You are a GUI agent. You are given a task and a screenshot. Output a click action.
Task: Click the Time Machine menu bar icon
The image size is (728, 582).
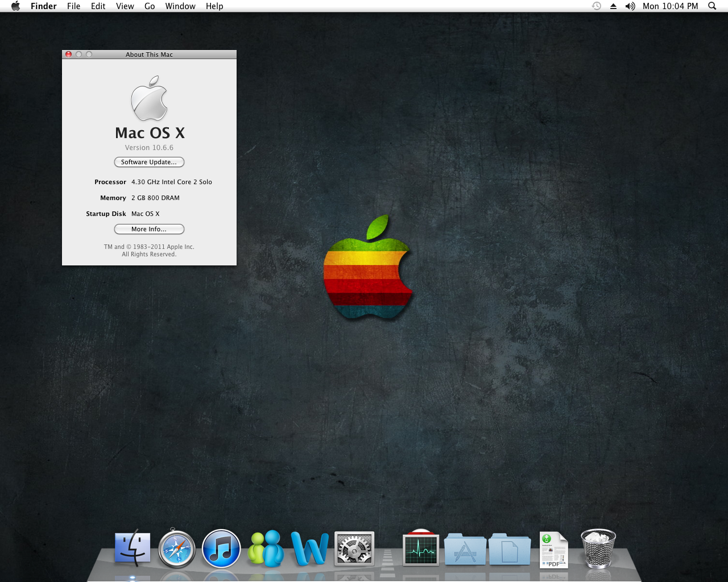pos(597,6)
